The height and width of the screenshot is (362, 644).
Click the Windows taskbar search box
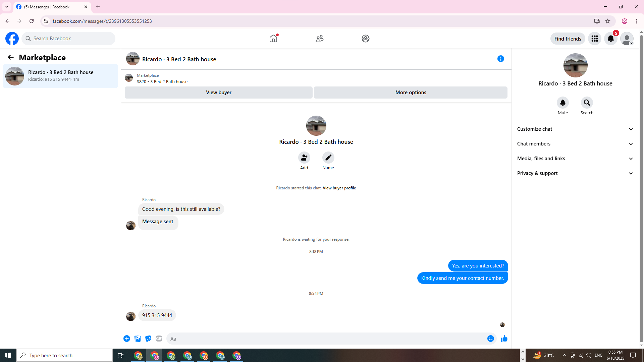tap(64, 355)
